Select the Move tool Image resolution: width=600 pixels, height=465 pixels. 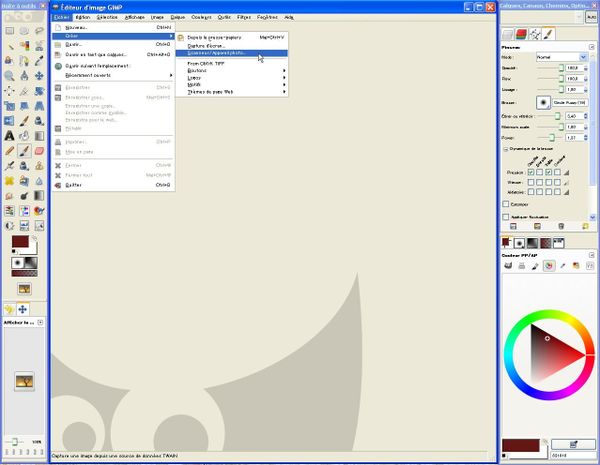click(39, 76)
